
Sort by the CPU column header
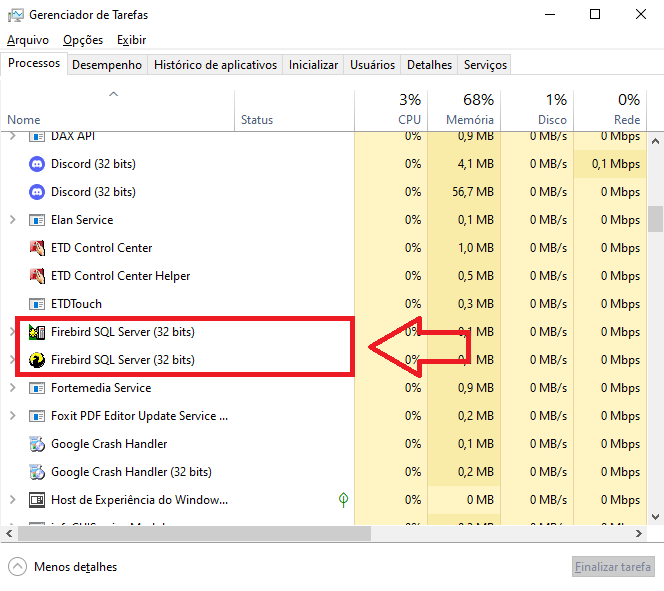click(391, 110)
